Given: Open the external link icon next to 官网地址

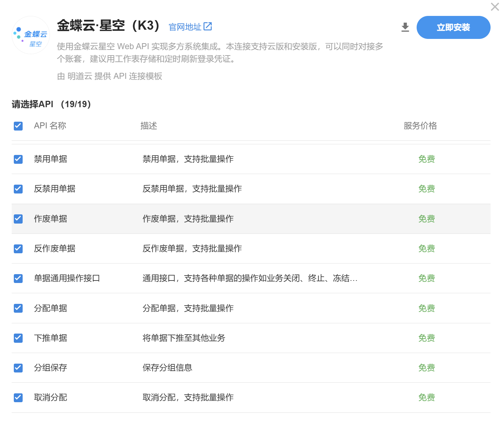Looking at the screenshot, I should click(x=208, y=26).
